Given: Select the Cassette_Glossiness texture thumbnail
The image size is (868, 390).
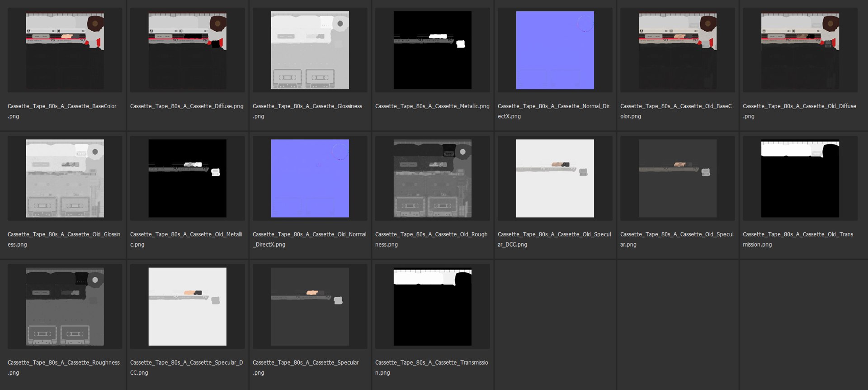Looking at the screenshot, I should coord(310,50).
